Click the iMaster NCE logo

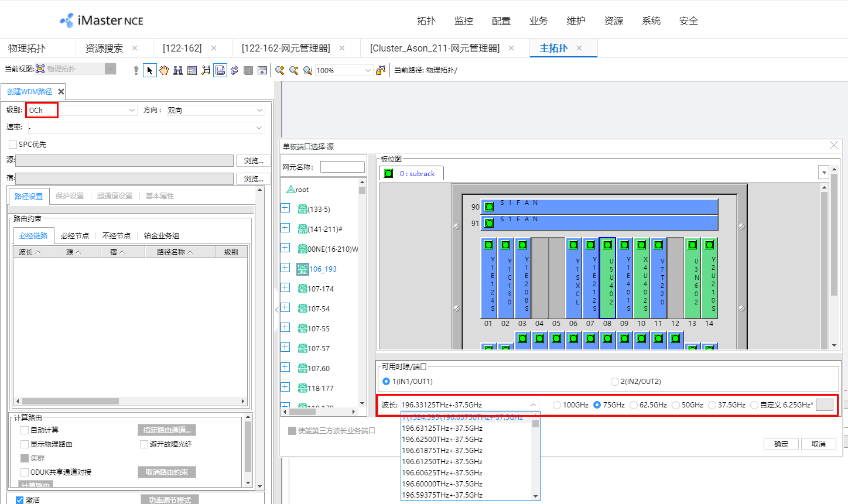(101, 20)
